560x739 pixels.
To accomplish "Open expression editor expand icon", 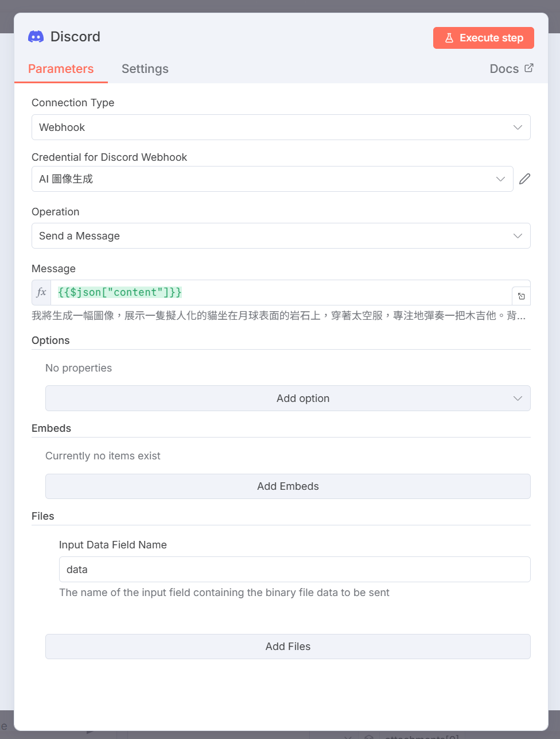I will coord(521,296).
